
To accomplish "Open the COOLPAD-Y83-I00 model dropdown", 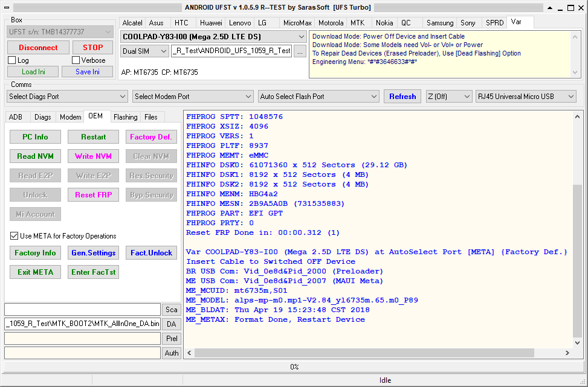I will [214, 37].
